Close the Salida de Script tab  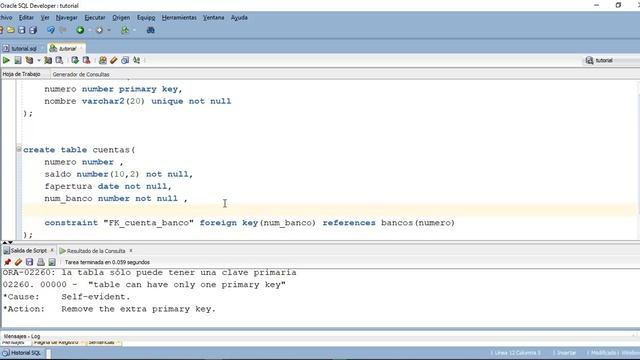[x=52, y=250]
